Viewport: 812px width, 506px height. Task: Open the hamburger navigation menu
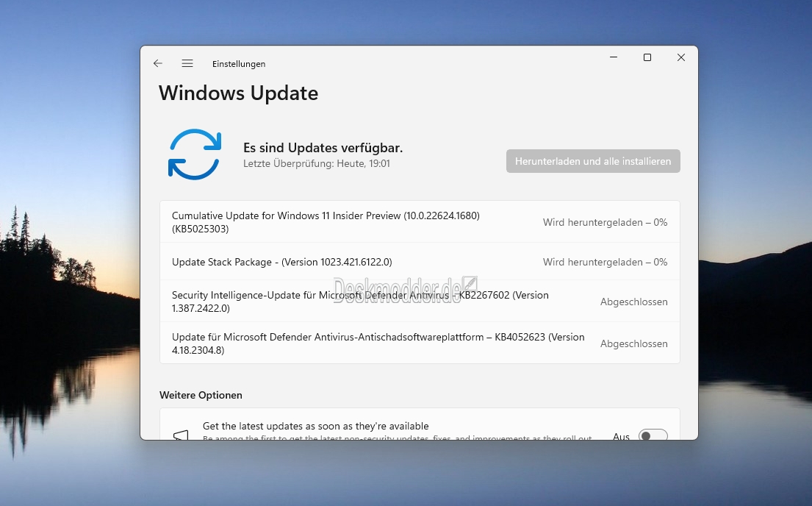point(187,63)
